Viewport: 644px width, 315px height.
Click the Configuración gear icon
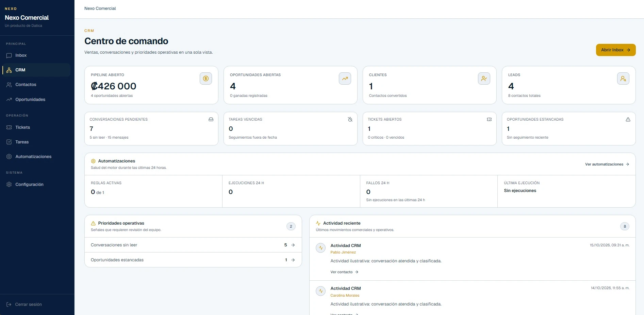click(x=9, y=185)
